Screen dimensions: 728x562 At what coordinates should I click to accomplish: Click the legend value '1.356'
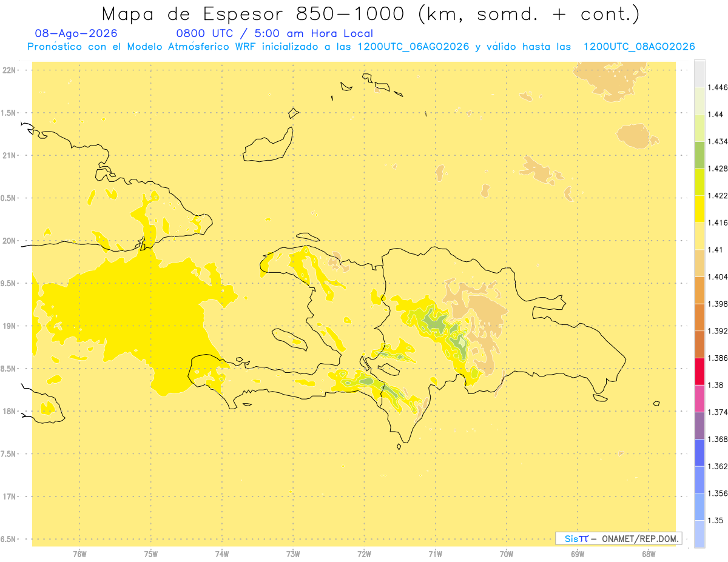(717, 493)
